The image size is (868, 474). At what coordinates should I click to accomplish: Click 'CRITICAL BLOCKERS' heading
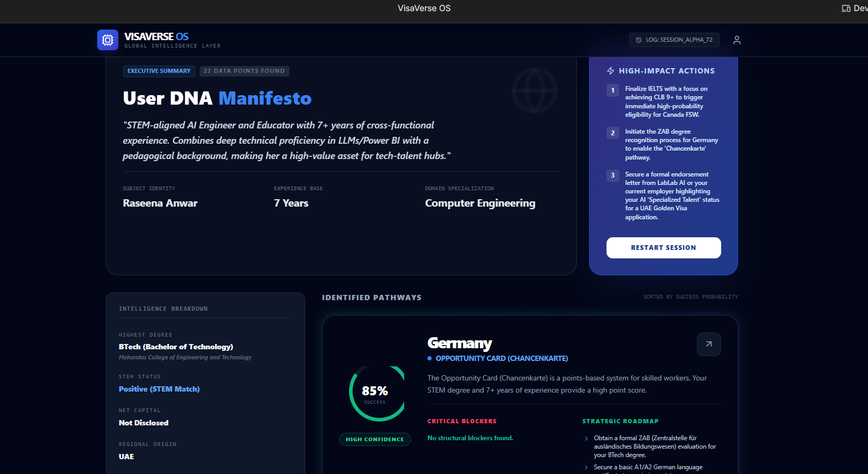[x=462, y=422]
